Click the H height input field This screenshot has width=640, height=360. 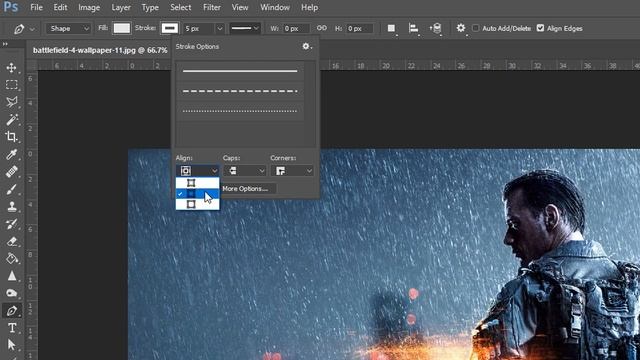coord(359,29)
